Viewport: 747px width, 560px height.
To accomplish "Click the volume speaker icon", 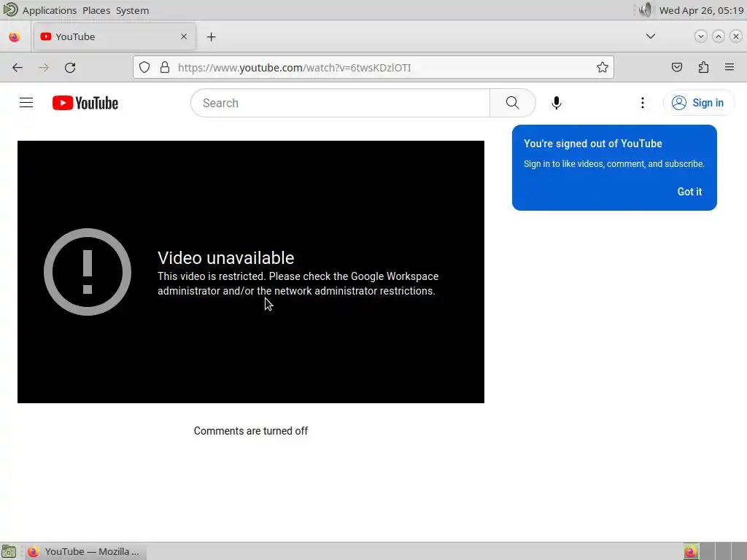I will 646,10.
